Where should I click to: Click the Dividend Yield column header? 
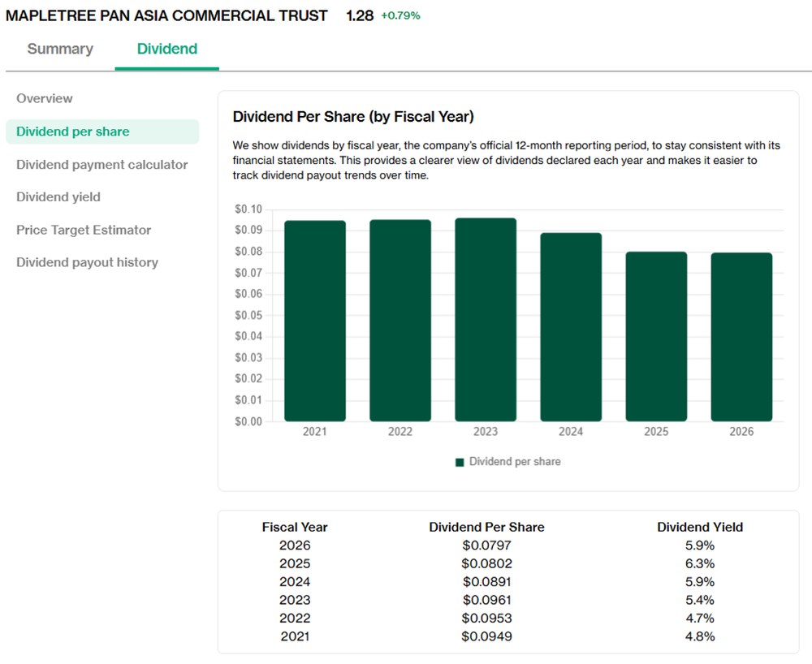pos(700,527)
